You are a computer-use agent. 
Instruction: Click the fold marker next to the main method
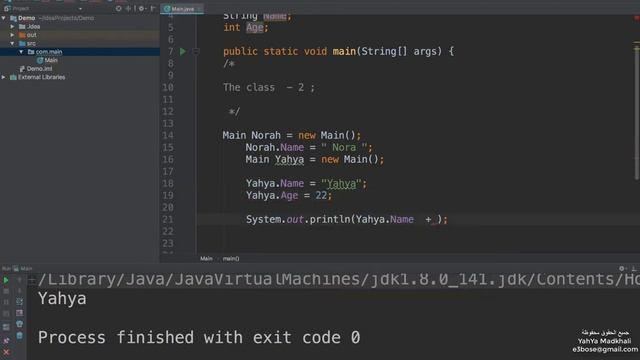point(196,51)
